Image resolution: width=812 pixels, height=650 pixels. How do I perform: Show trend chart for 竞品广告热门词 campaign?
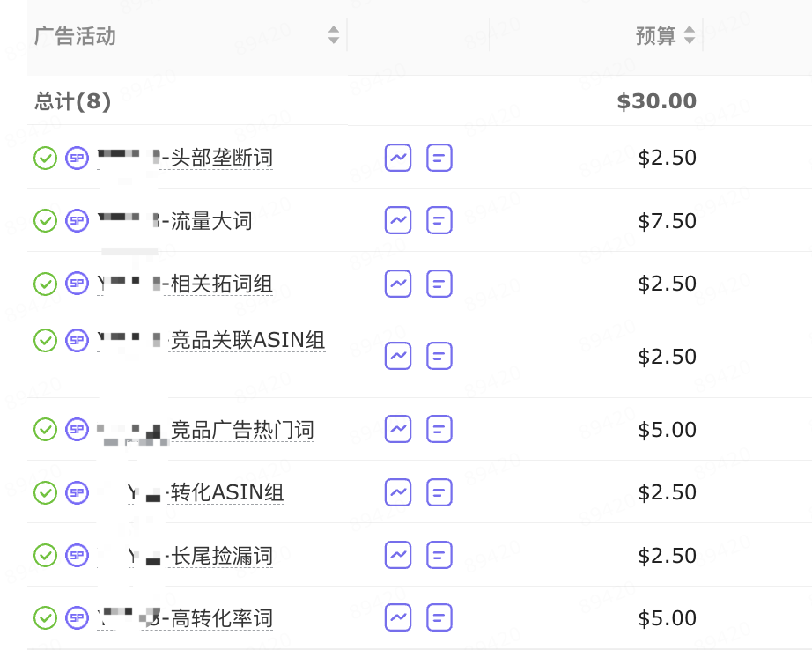coord(398,429)
